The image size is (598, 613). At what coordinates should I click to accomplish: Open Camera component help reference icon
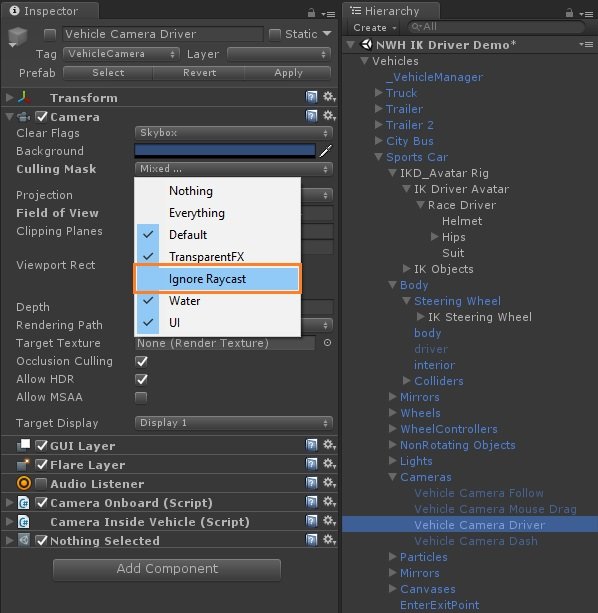point(311,116)
